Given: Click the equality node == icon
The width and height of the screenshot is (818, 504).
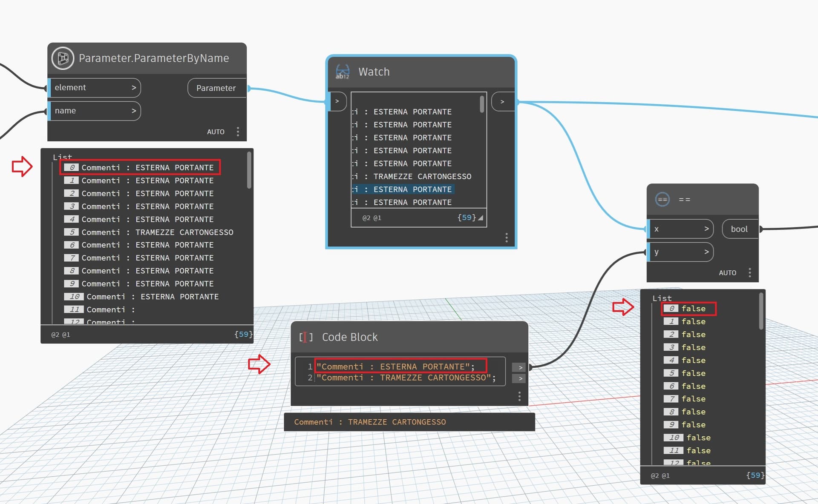Looking at the screenshot, I should [662, 199].
